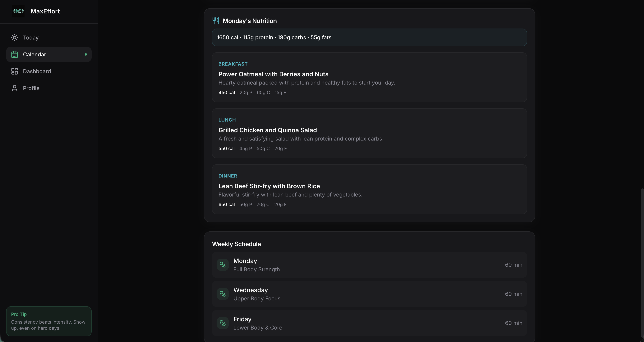Click the calendar icon in the sidebar
The width and height of the screenshot is (644, 342).
click(15, 54)
